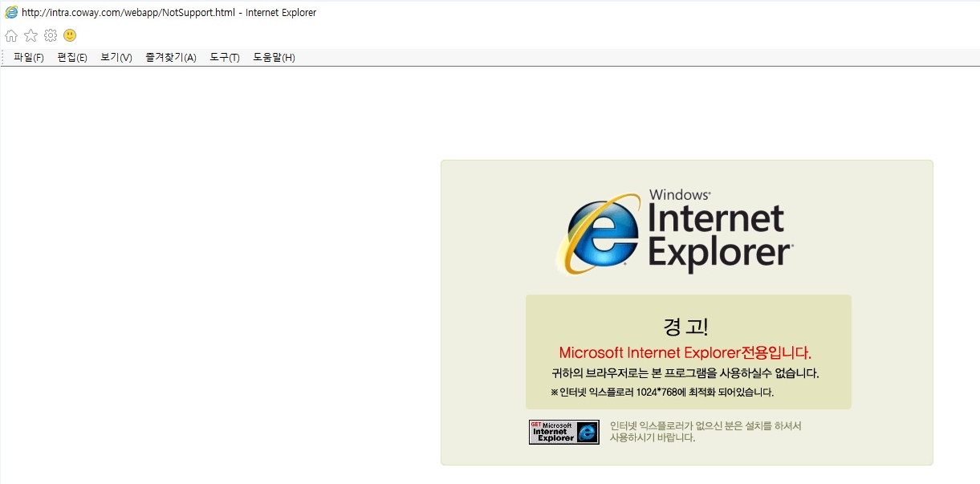Open the 편집(E) menu
The height and width of the screenshot is (484, 980).
[x=72, y=58]
